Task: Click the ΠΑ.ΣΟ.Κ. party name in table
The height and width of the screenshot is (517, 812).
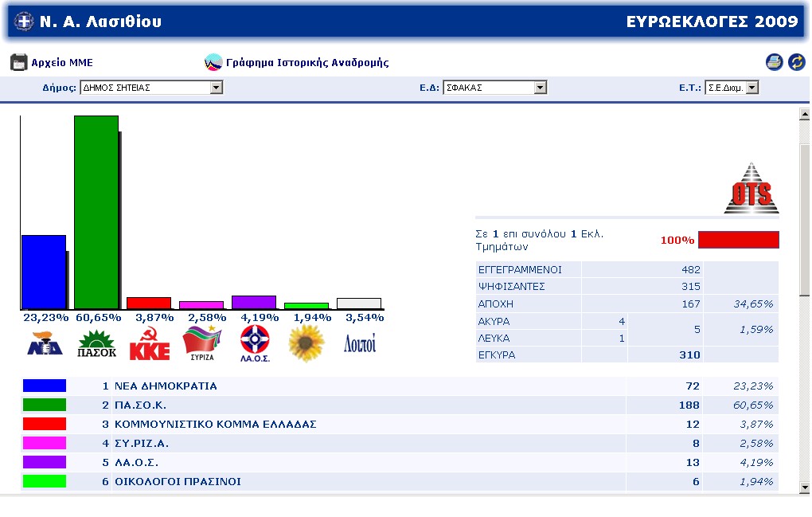Action: coord(140,405)
